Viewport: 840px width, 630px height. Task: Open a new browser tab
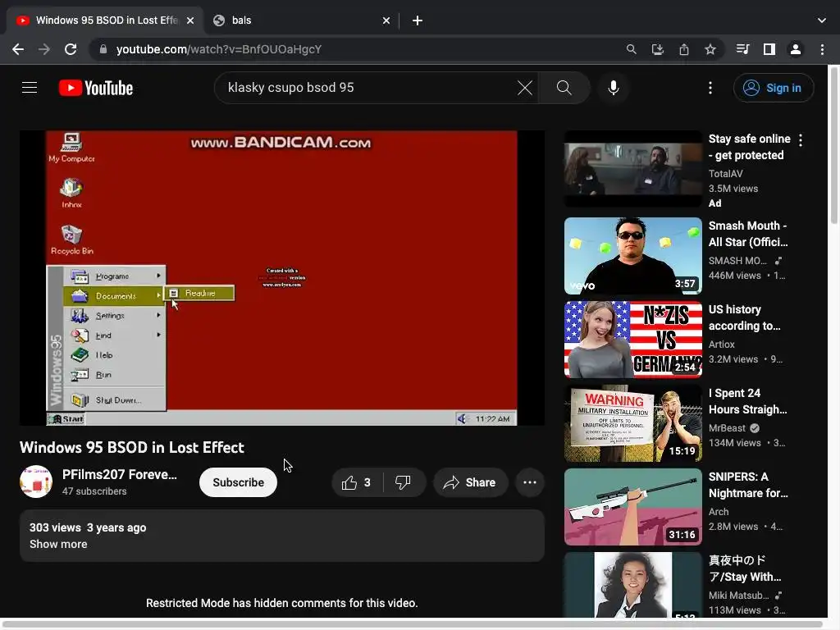[x=418, y=21]
